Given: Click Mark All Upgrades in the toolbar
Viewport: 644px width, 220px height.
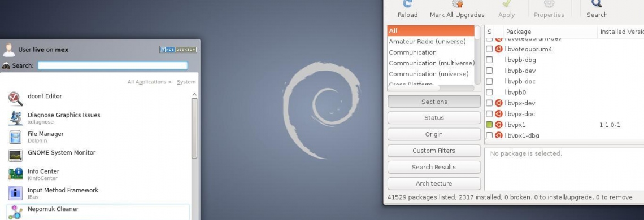Looking at the screenshot, I should point(457,10).
